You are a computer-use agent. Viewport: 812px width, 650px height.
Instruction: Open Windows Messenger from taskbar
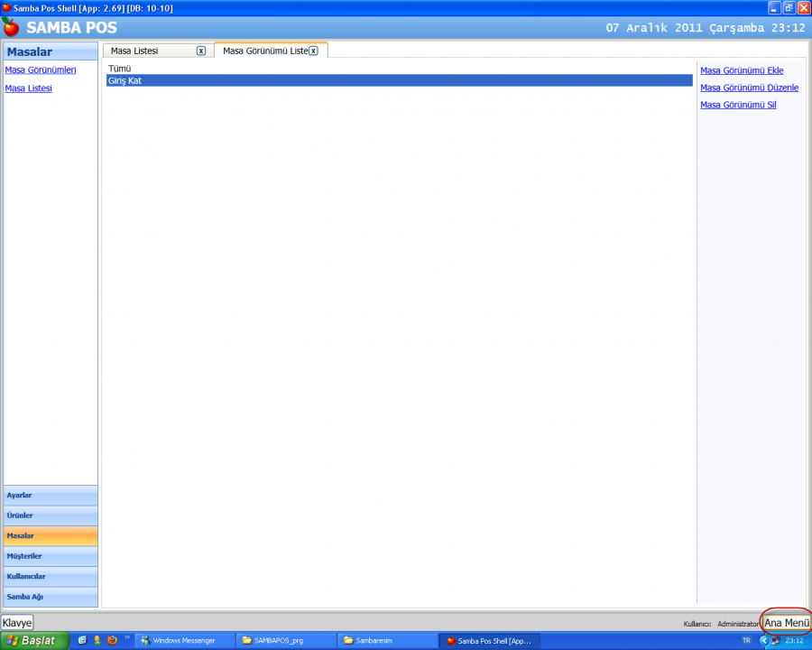coord(184,641)
